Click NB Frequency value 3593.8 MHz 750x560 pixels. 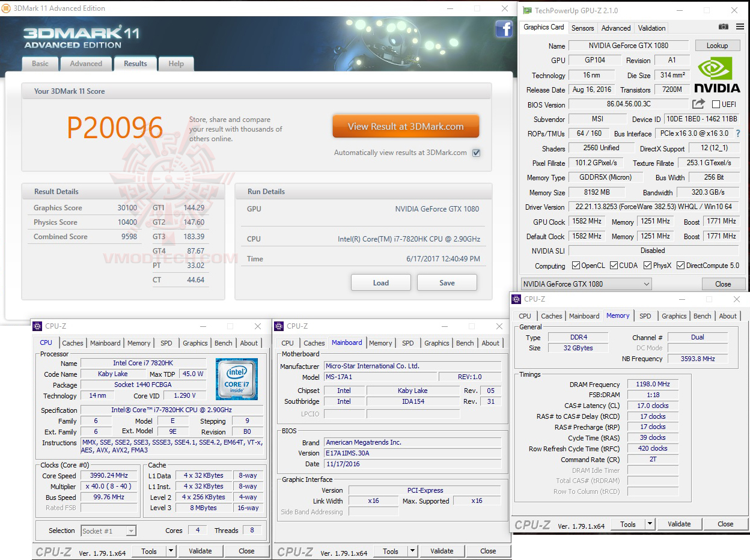[697, 359]
